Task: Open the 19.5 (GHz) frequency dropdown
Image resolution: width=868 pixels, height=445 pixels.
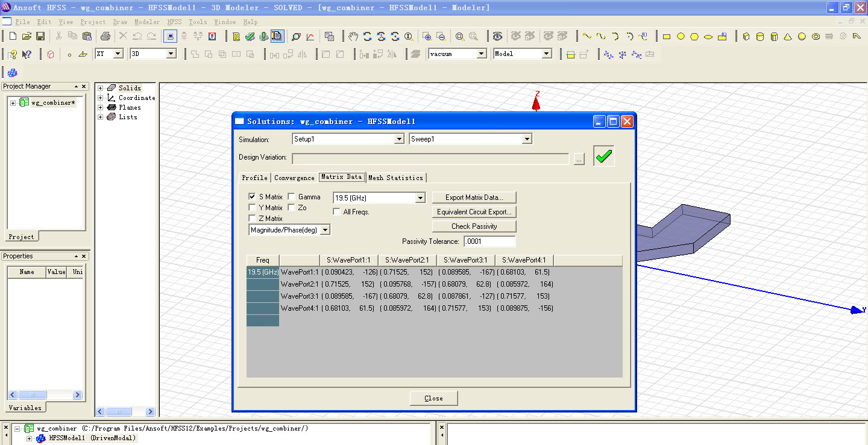Action: [420, 198]
